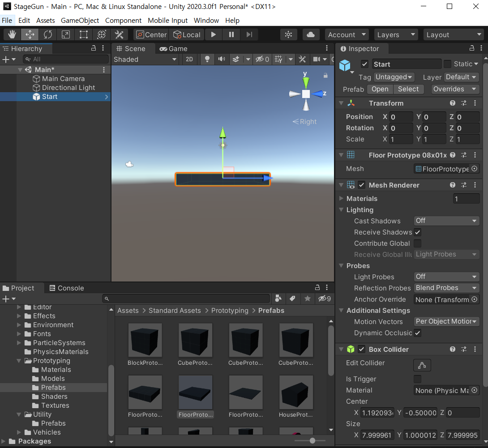Toggle the Start object active checkbox
Screen dimensions: 488x448
click(x=365, y=64)
